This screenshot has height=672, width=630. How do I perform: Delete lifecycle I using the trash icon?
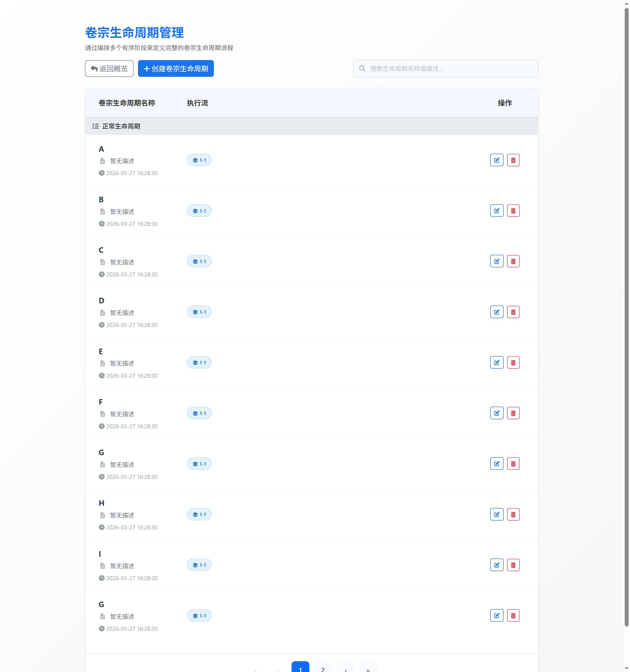click(513, 565)
